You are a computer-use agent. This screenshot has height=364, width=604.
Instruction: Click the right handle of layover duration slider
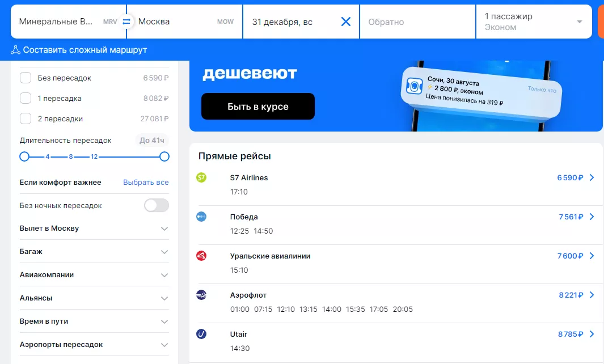click(x=164, y=156)
